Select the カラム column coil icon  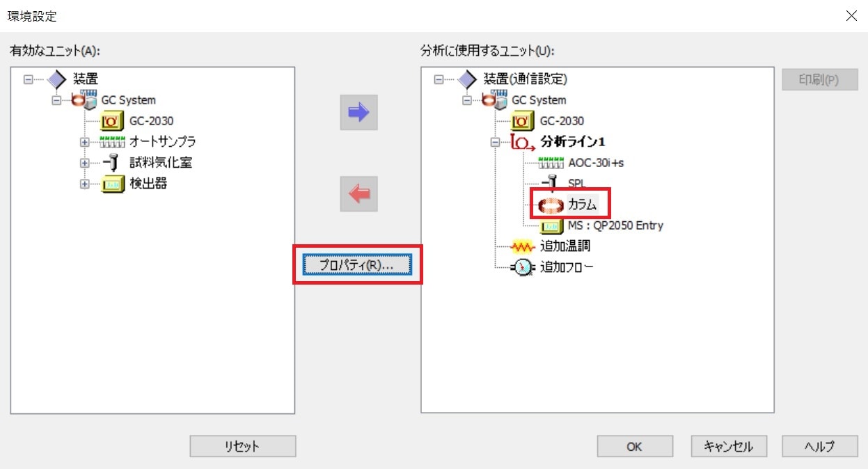tap(551, 205)
